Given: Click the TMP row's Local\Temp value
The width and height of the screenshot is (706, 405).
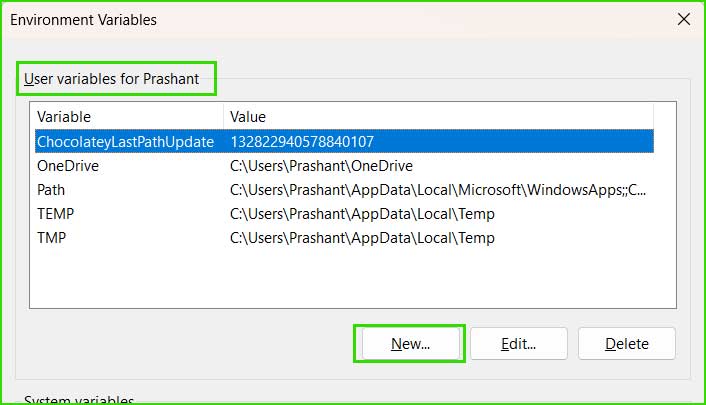Looking at the screenshot, I should [362, 237].
